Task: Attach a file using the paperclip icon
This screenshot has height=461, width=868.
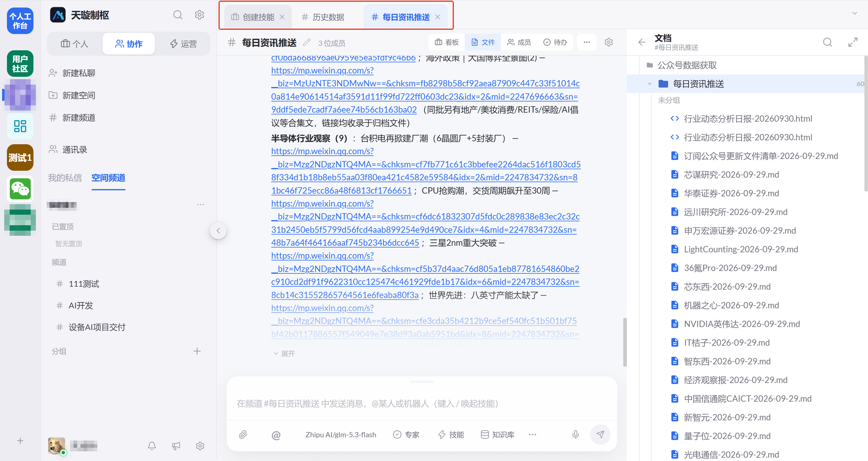Action: click(x=243, y=435)
